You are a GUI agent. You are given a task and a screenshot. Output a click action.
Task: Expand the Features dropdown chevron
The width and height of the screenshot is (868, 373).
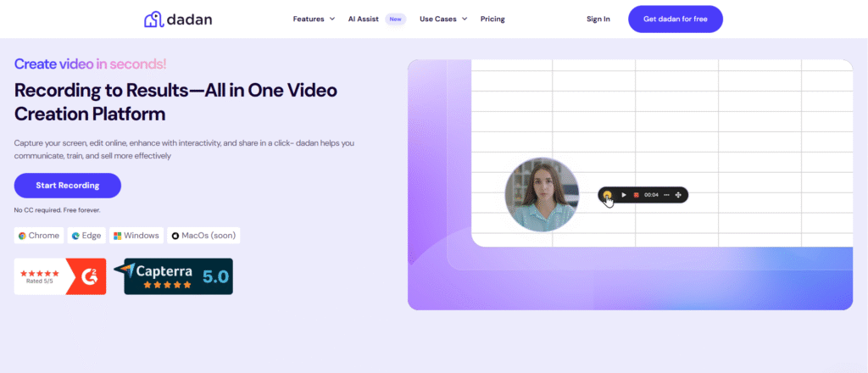(332, 19)
